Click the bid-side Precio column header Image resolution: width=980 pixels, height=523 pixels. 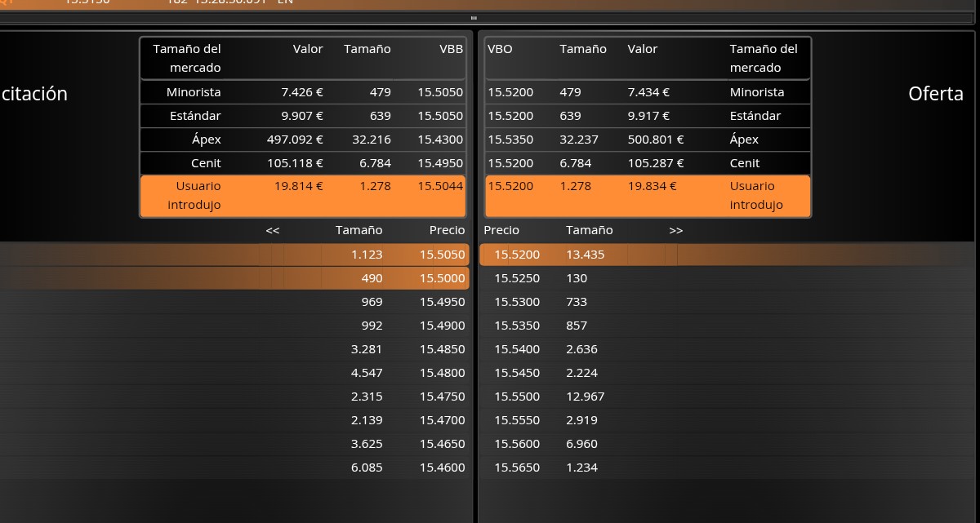pyautogui.click(x=447, y=230)
